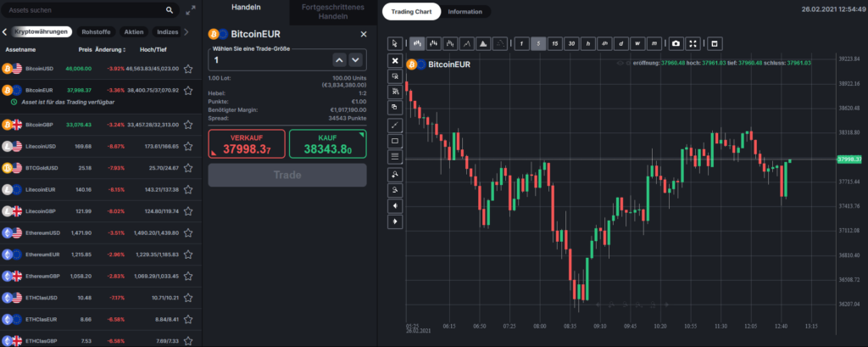Image resolution: width=868 pixels, height=347 pixels.
Task: Zoom out on the chart
Action: (395, 190)
